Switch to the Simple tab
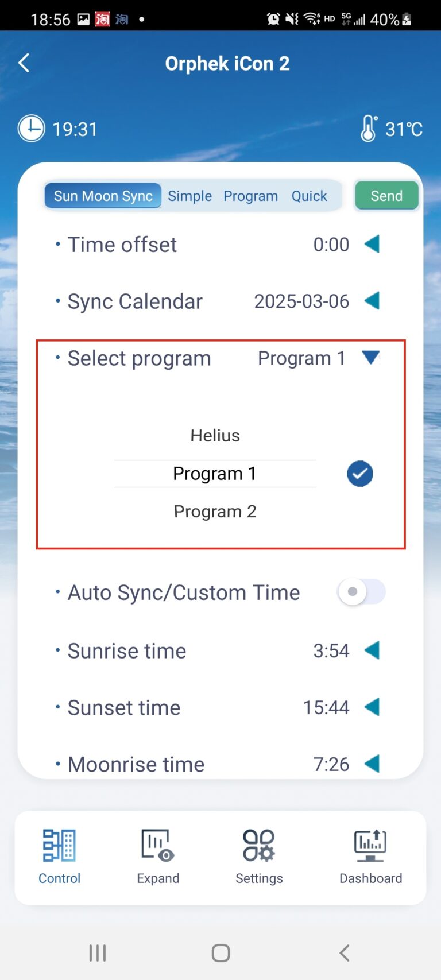 tap(189, 196)
